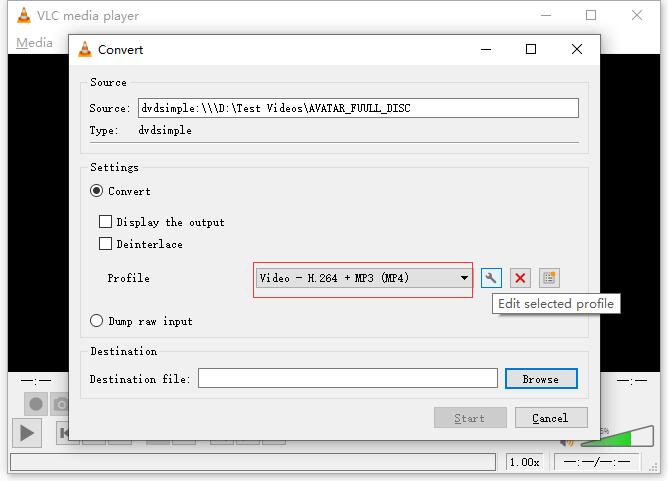Create a new profile icon button
The width and height of the screenshot is (668, 481).
549,278
